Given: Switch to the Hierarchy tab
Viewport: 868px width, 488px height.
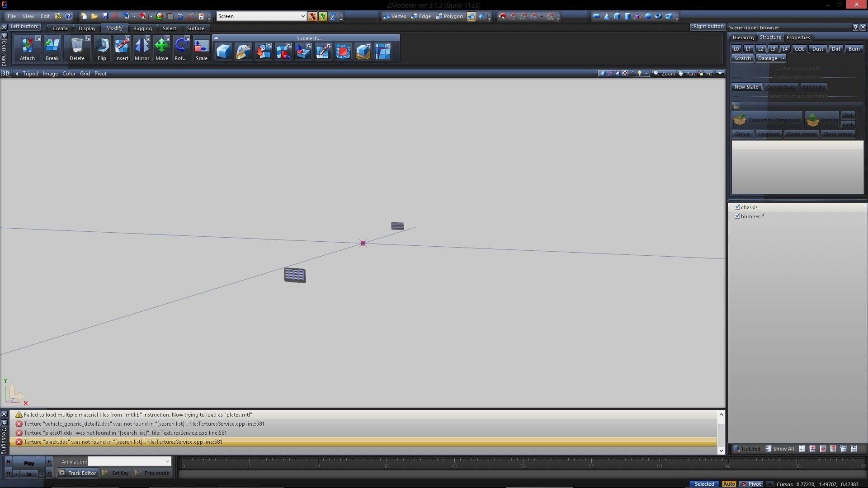Looking at the screenshot, I should tap(743, 38).
